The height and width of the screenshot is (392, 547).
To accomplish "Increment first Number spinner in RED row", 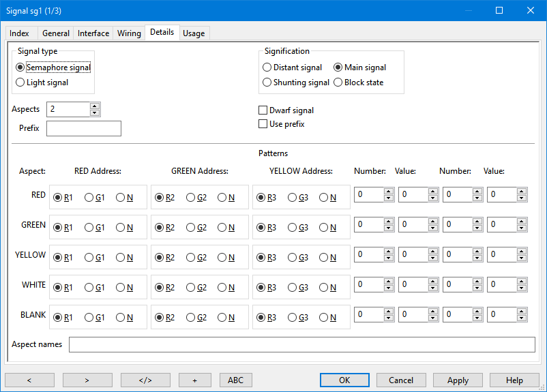I will 388,192.
